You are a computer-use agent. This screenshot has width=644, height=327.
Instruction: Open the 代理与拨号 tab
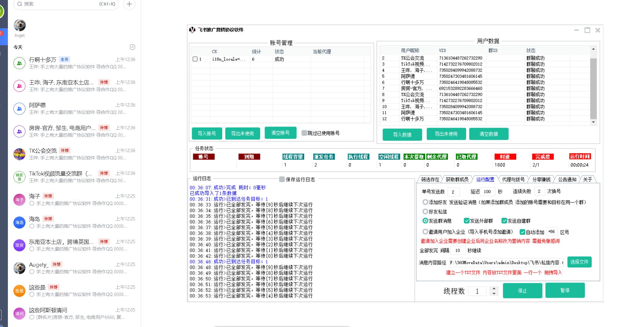click(x=513, y=179)
